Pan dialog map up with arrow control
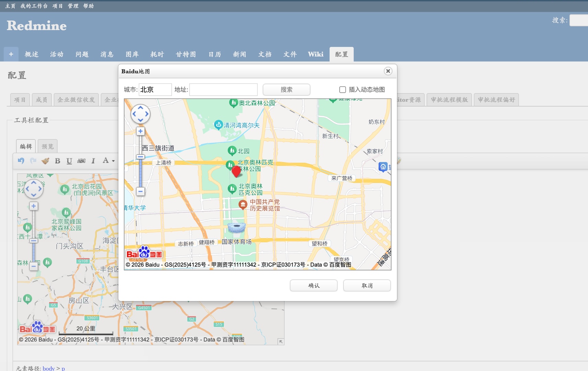 [140, 108]
